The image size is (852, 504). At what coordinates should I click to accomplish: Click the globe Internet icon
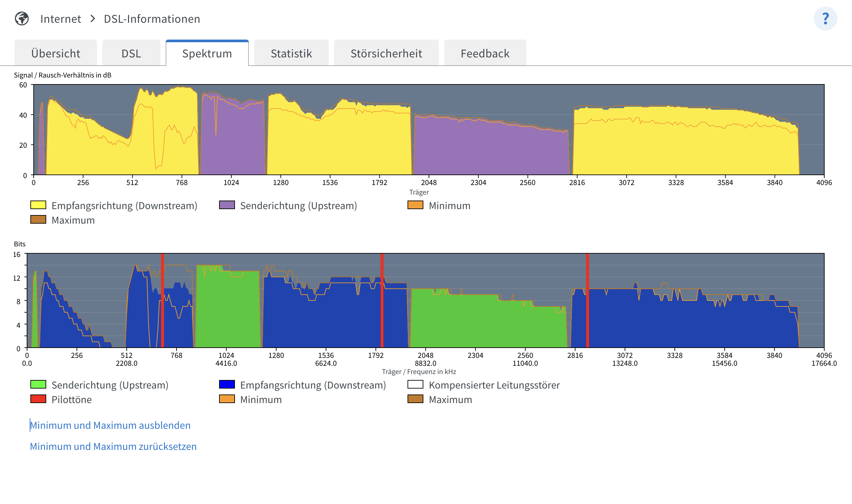(22, 19)
